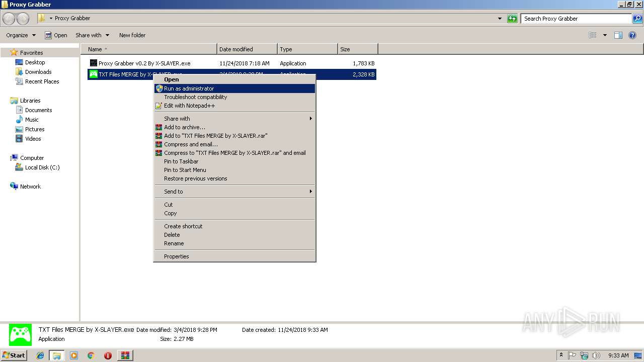Click the Action Center flag tray icon
This screenshot has height=362, width=644.
[x=572, y=355]
